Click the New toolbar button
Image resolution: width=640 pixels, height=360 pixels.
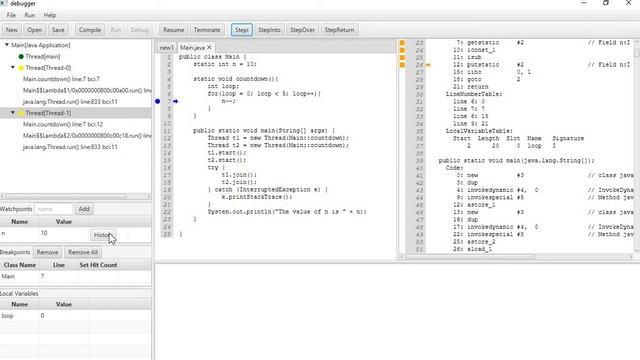tap(11, 30)
